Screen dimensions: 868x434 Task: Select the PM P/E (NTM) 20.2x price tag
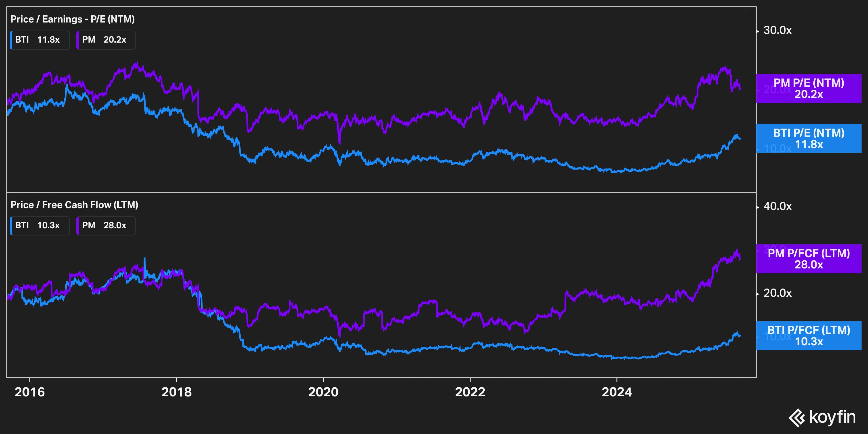click(x=808, y=89)
